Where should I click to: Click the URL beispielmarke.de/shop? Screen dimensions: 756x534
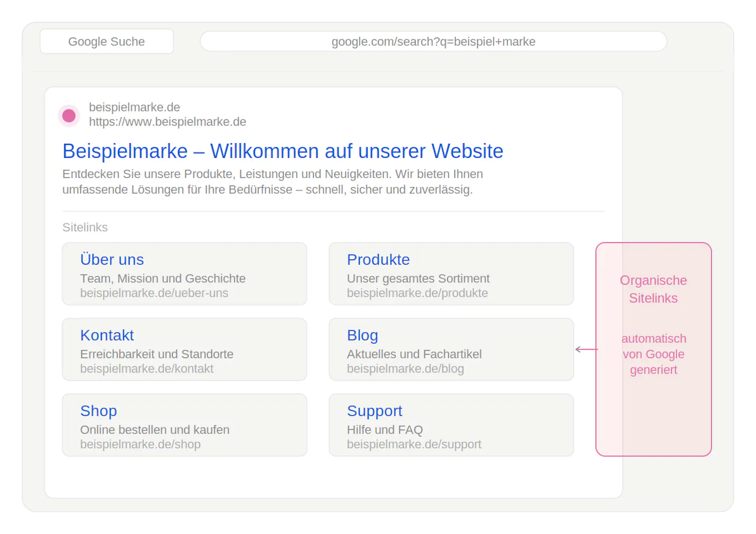click(x=140, y=444)
